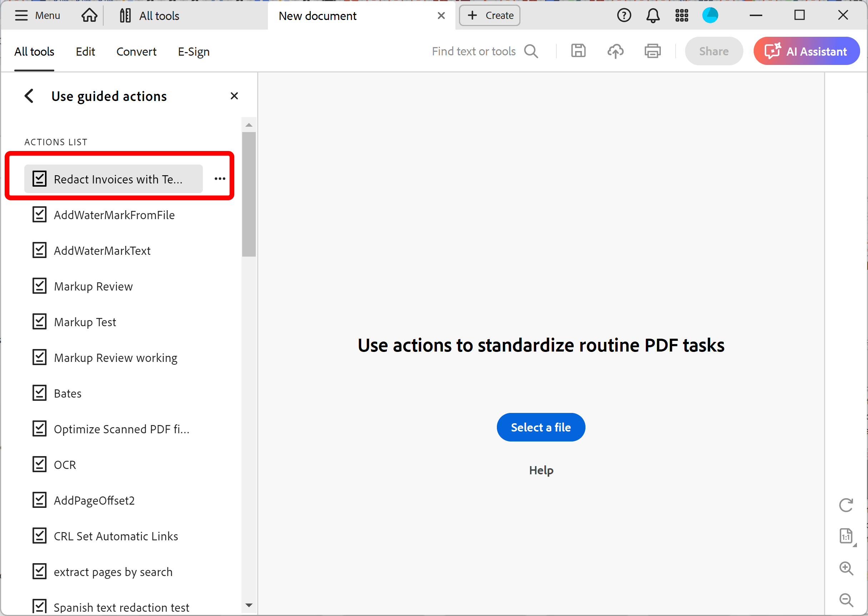Screen dimensions: 868x616
Task: Click the Zoom in magnifier icon
Action: coord(846,568)
